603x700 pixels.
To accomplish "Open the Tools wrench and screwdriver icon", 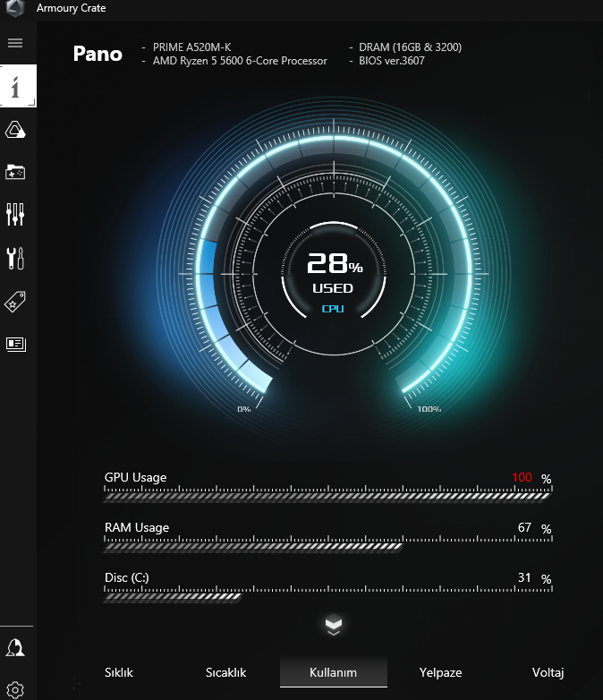I will pos(15,258).
